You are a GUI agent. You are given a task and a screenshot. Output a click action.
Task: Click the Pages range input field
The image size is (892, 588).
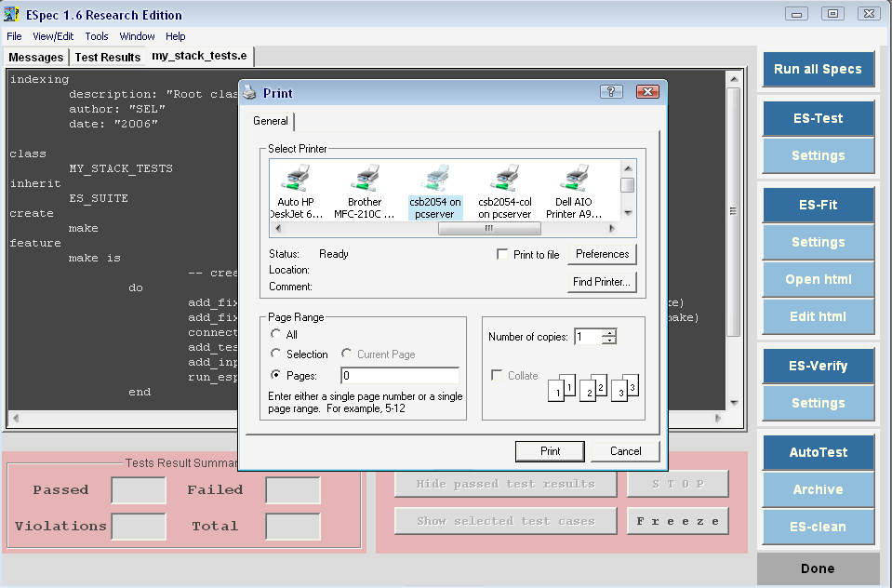click(400, 376)
